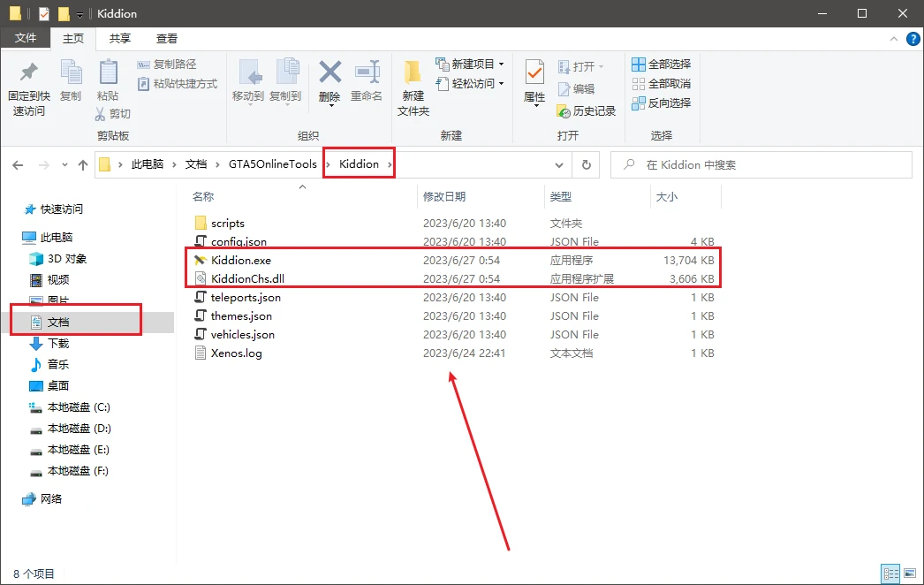Screen dimensions: 924x585
Task: Go up one folder with the up arrow
Action: tap(83, 164)
